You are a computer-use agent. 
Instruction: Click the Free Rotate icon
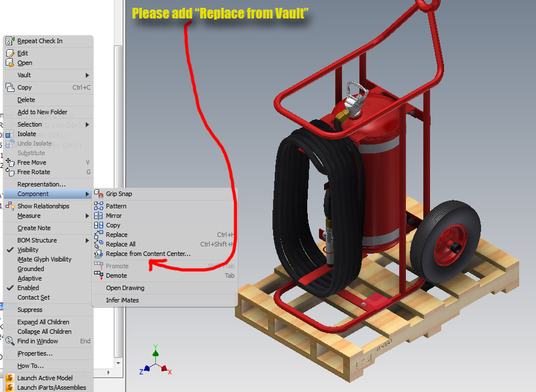(x=10, y=172)
